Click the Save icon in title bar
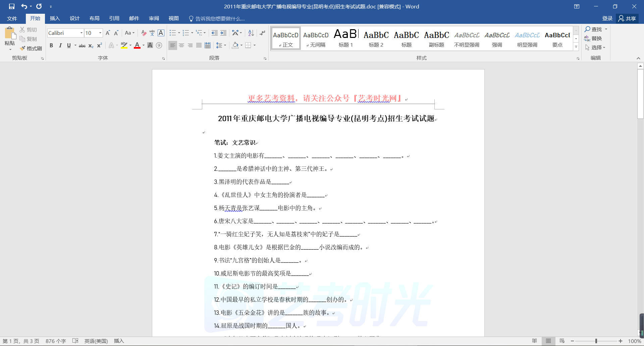 coord(12,6)
